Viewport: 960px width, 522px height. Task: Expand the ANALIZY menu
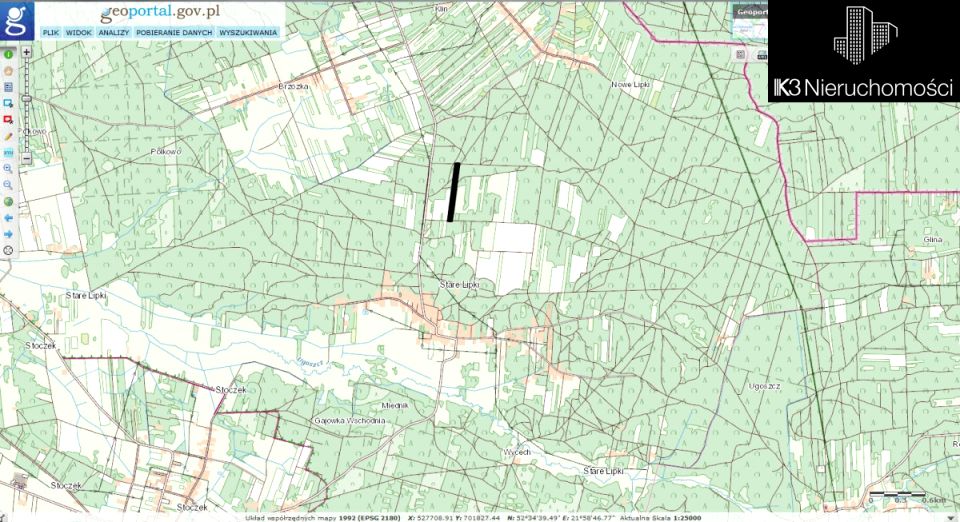(114, 33)
